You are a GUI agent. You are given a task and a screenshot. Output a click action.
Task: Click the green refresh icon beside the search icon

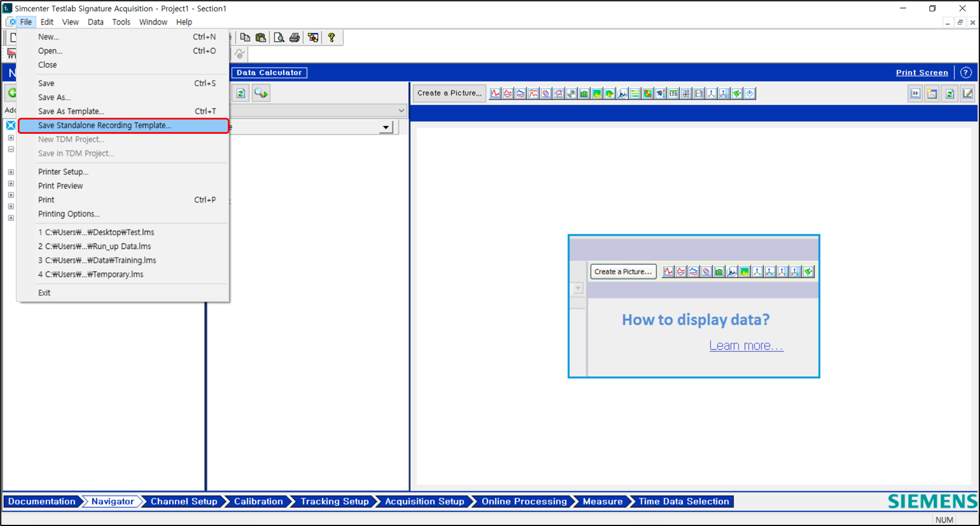[241, 93]
